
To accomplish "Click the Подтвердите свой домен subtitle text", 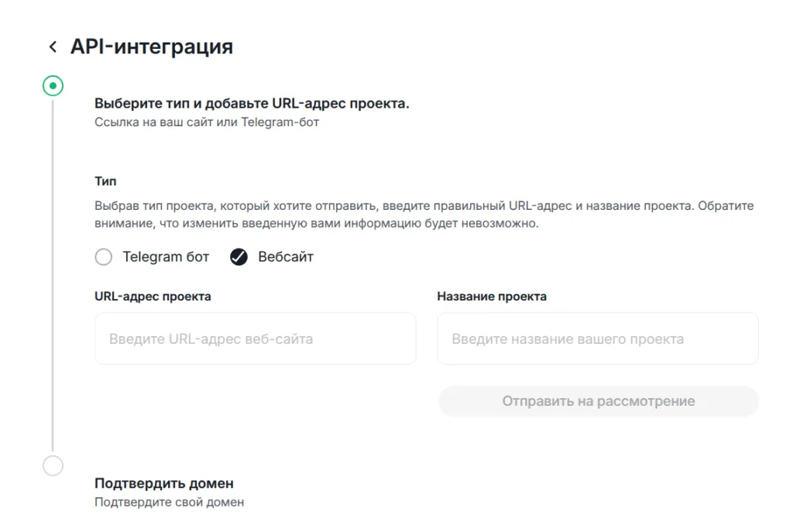I will click(x=169, y=502).
